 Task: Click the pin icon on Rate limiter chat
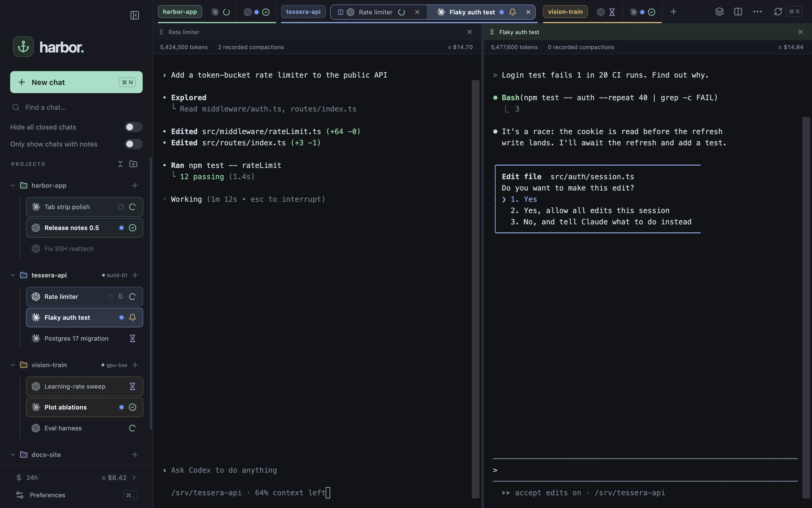(120, 297)
